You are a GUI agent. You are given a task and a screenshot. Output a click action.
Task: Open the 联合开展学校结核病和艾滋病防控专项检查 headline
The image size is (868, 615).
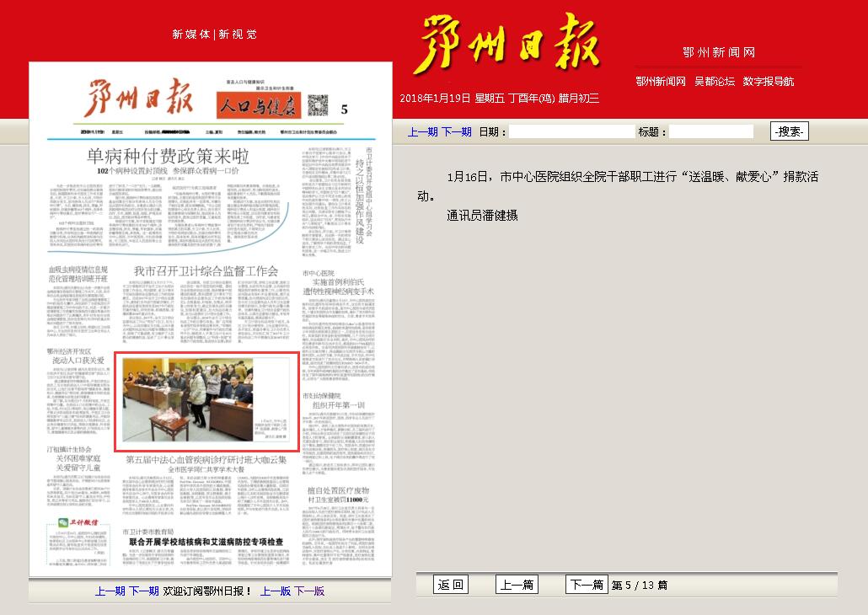coord(206,542)
